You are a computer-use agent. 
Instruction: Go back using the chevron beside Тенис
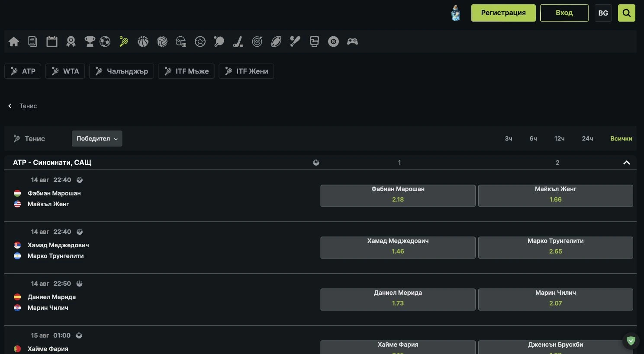[x=10, y=106]
